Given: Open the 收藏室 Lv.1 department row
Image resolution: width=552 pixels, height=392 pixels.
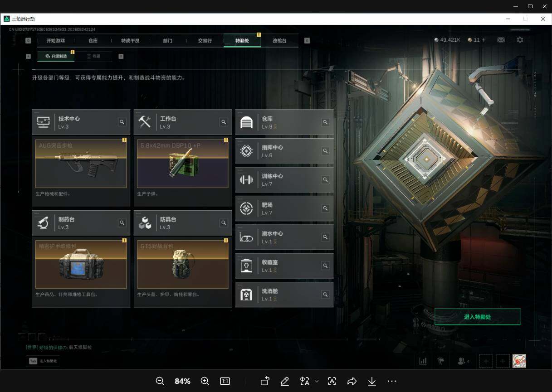Looking at the screenshot, I should (x=284, y=266).
